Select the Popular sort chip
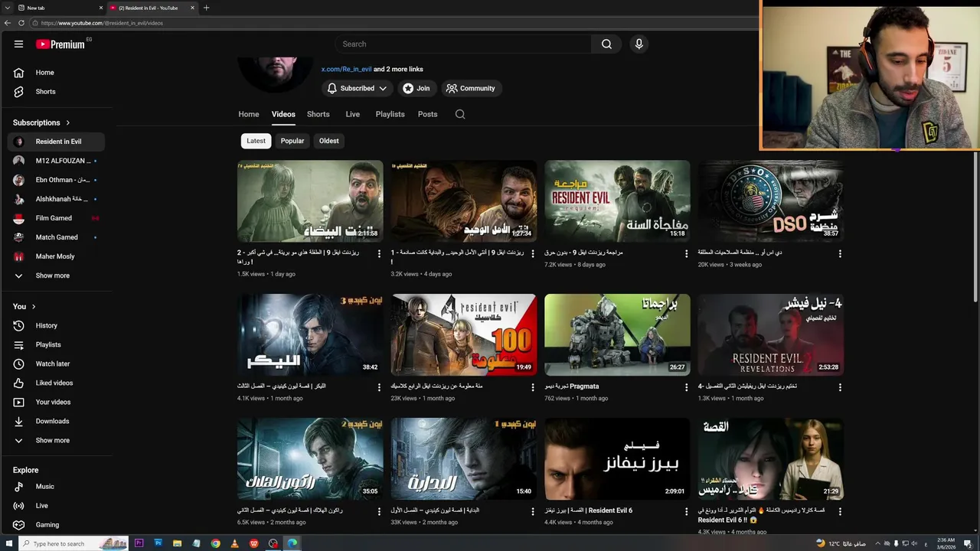 pyautogui.click(x=292, y=141)
